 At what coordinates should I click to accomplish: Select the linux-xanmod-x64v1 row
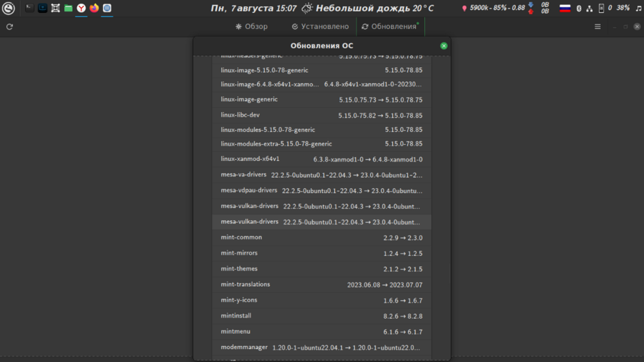(321, 160)
